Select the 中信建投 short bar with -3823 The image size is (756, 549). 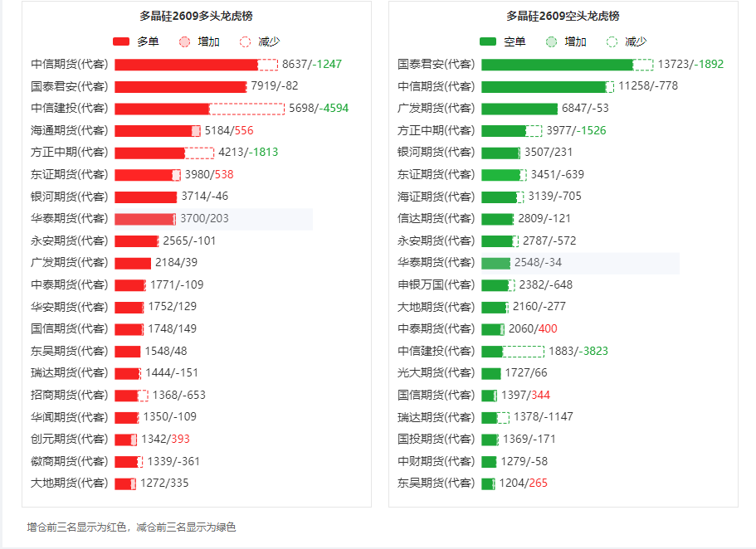(x=513, y=352)
